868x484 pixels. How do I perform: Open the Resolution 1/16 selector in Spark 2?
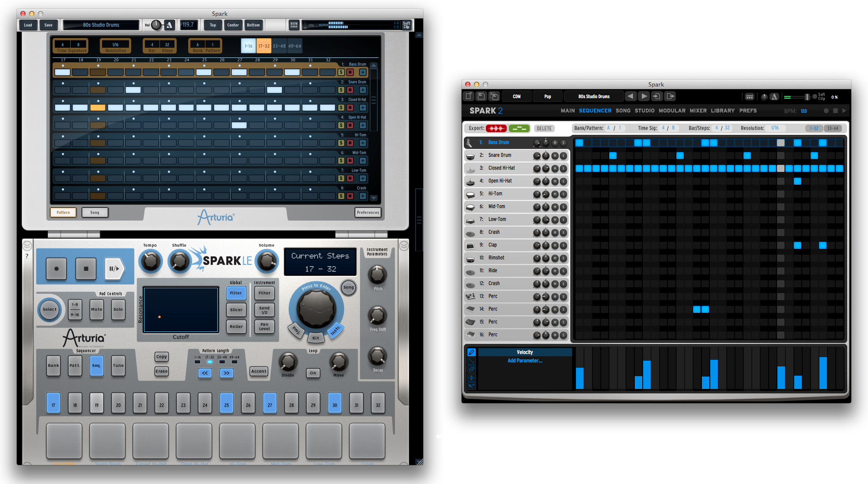(x=774, y=128)
